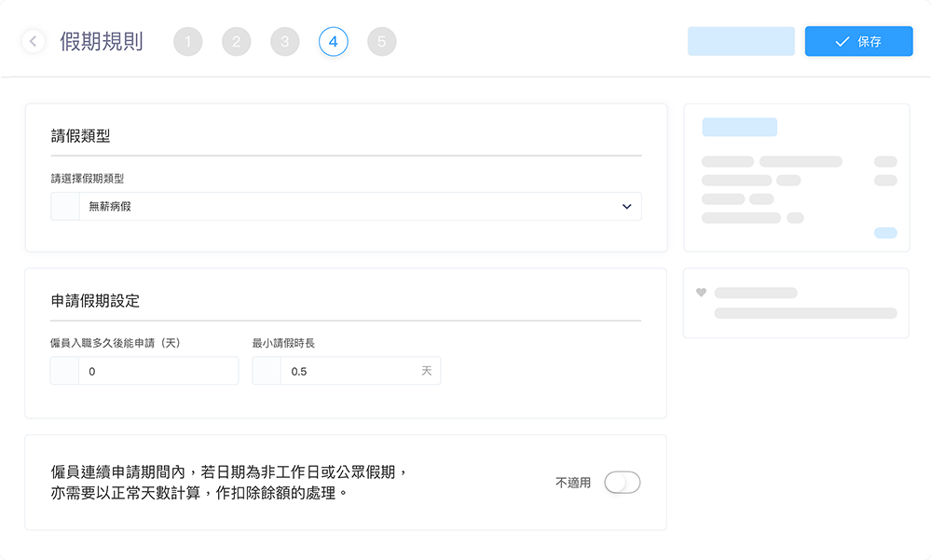Select the active step 4 circle
931x560 pixels.
click(333, 42)
